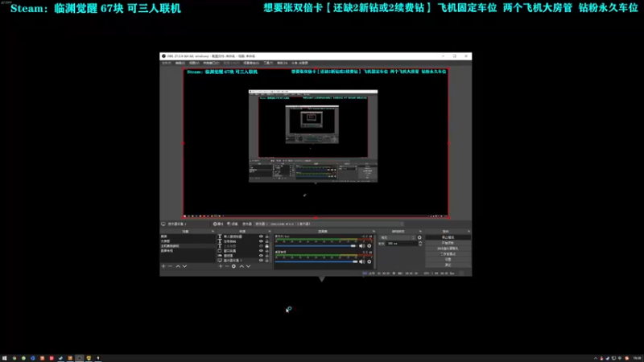Adjust transition duration stepper arrows
Viewport: 644px width, 362px height.
[x=419, y=244]
